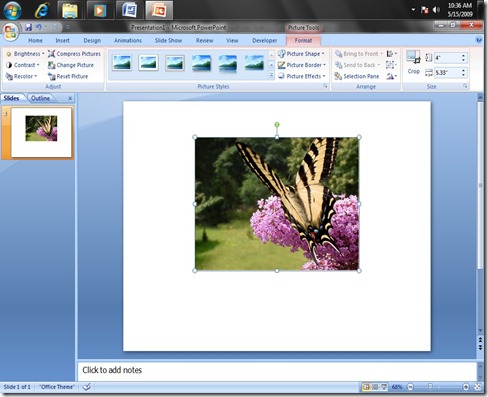Open Internet Explorer from taskbar

coord(41,10)
